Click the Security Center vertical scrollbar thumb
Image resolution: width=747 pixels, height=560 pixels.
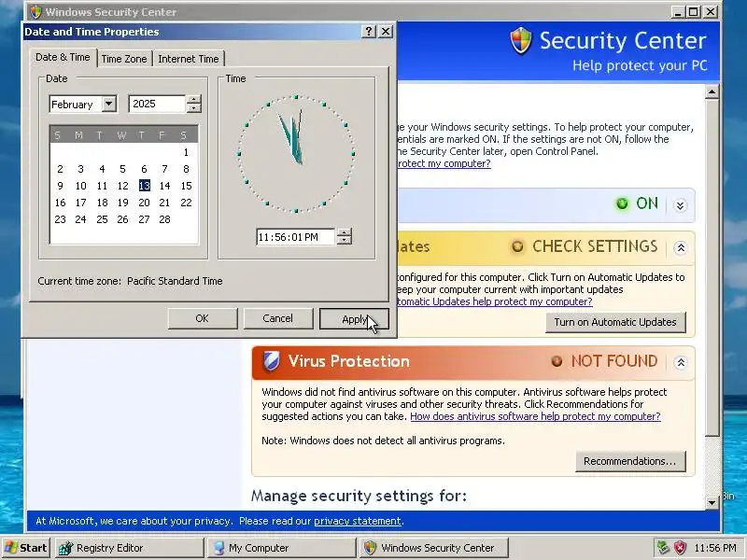(712, 267)
